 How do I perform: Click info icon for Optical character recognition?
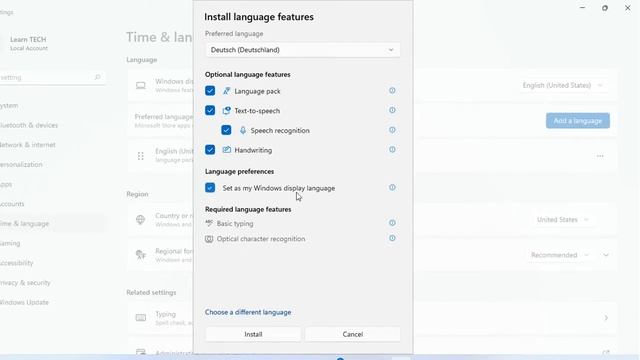pyautogui.click(x=392, y=238)
